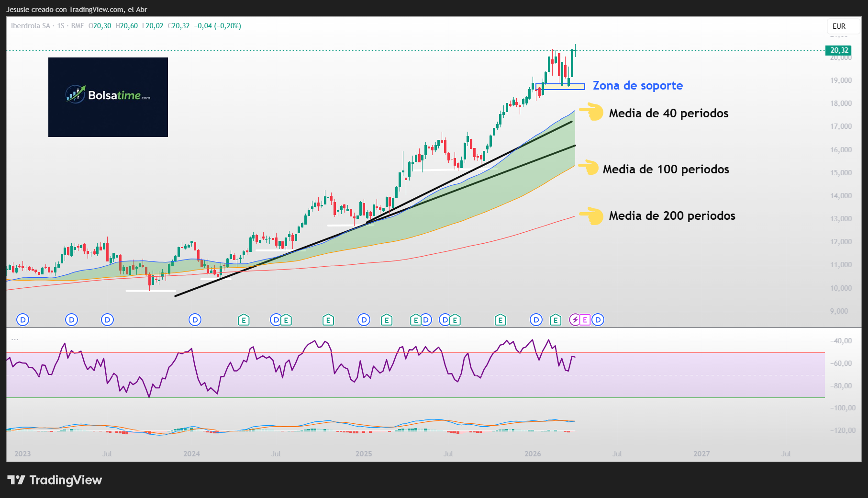This screenshot has width=868, height=498.
Task: Click the hand pointing at Media de 40 periodos
Action: coord(592,112)
